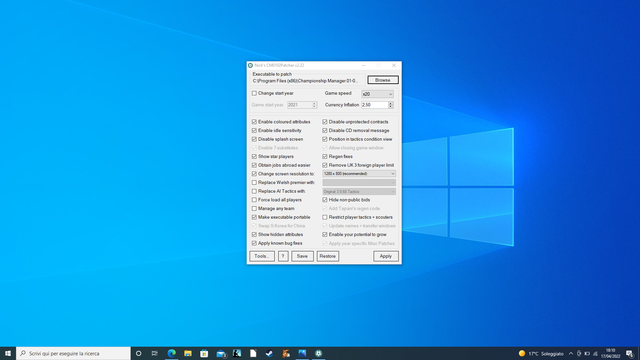Viewport: 640px width, 360px height.
Task: Open the blank document icon on taskbar
Action: (x=253, y=353)
